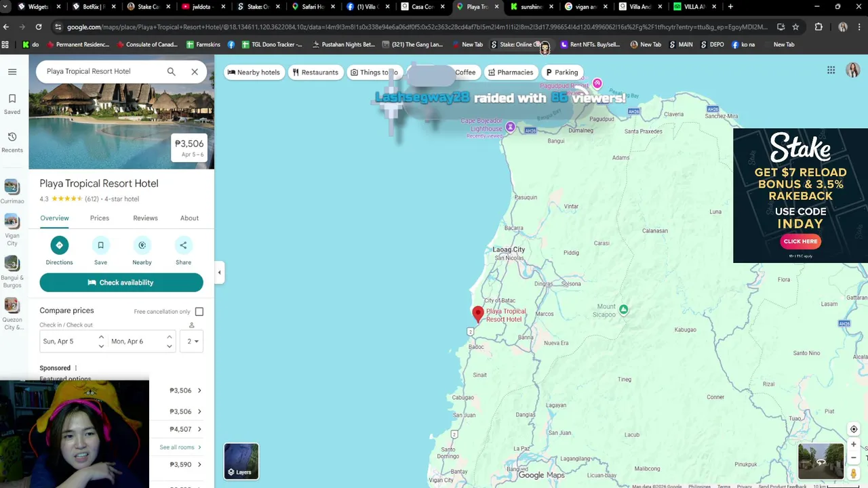868x488 pixels.
Task: Expand the ₱3,590 price option
Action: tap(199, 464)
